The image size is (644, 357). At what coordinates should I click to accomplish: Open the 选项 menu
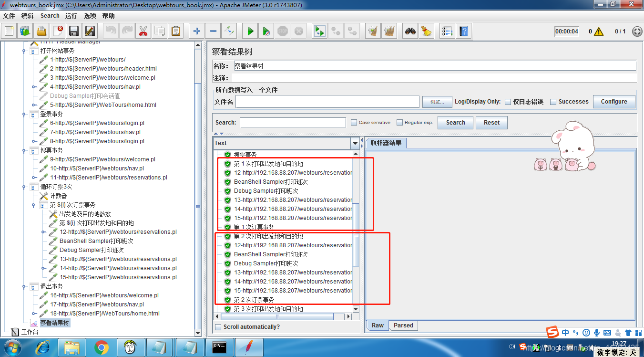point(90,16)
